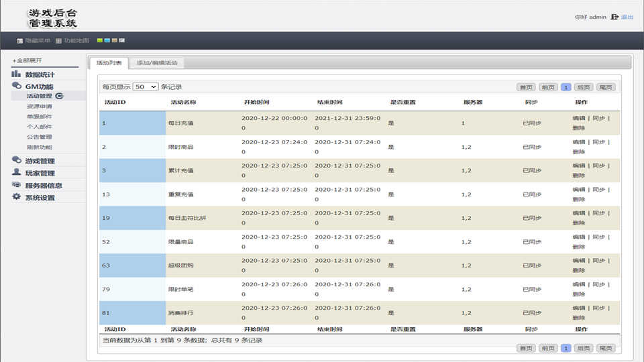644x362 pixels.
Task: Open 公告管理 in the GM功能 submenu
Action: pos(39,137)
